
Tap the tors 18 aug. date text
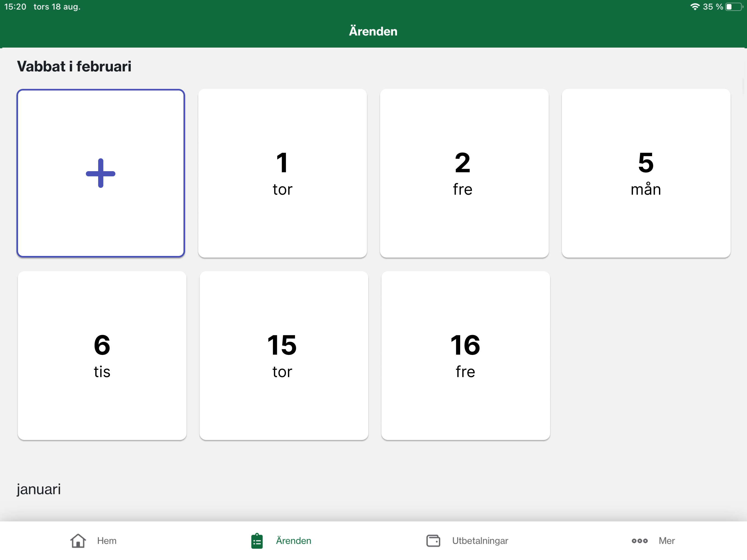[57, 7]
